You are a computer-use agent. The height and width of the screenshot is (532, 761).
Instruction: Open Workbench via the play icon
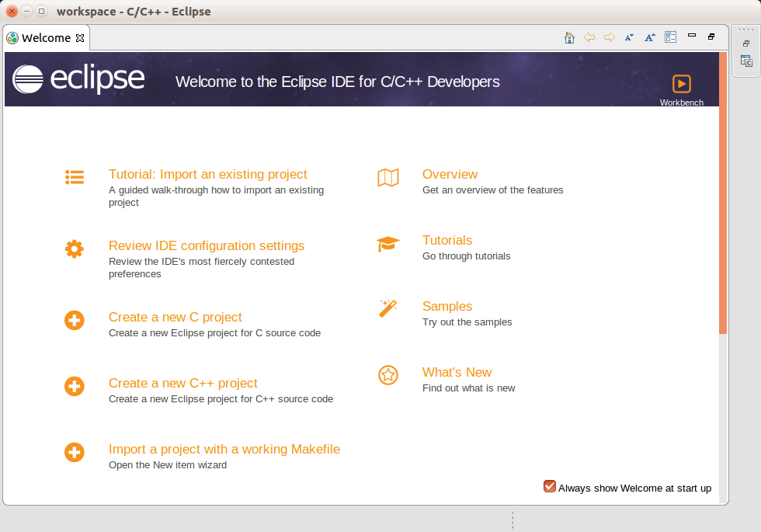(682, 84)
